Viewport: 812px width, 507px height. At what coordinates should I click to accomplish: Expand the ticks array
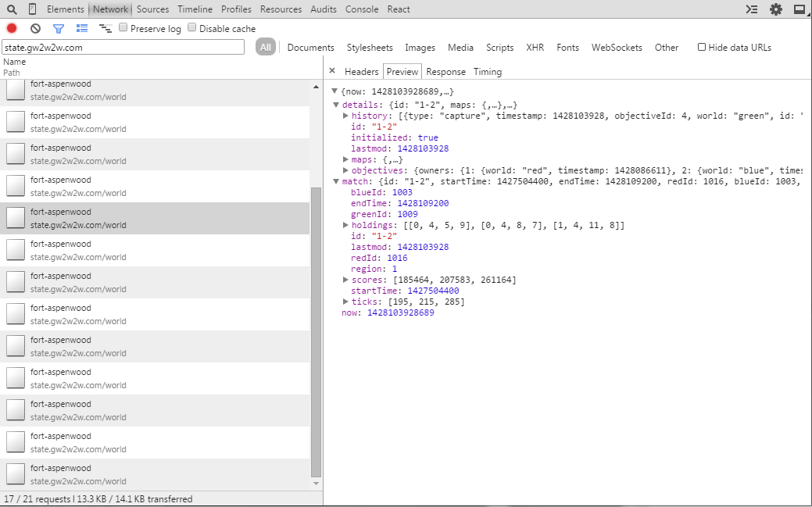point(345,302)
